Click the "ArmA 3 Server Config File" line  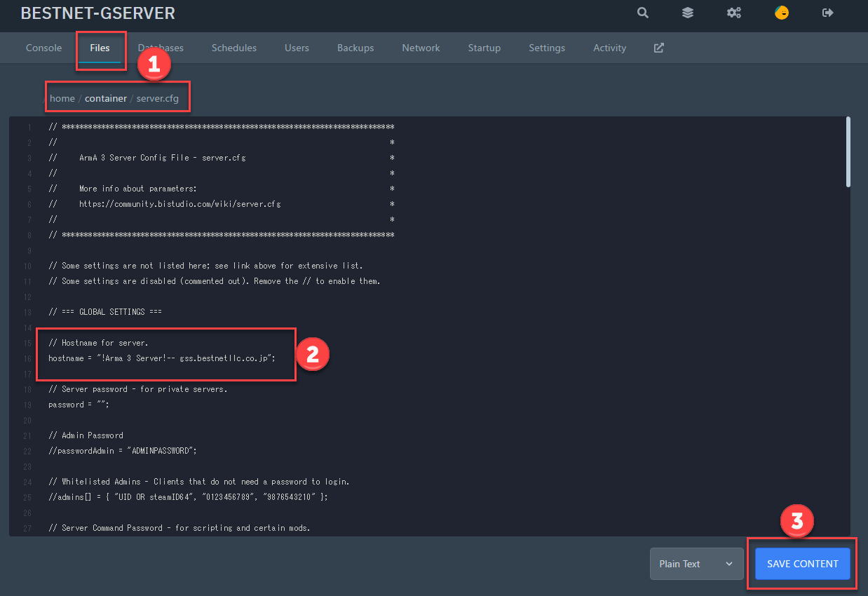(147, 158)
